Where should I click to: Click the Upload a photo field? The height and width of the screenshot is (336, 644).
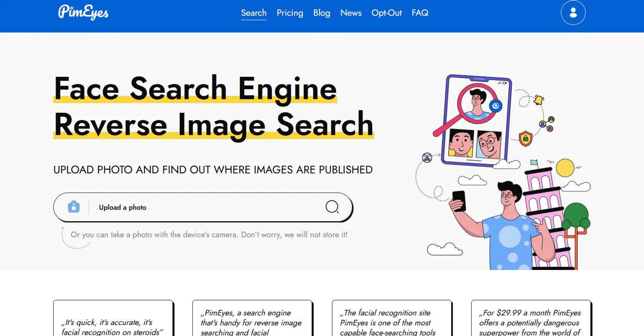click(203, 207)
